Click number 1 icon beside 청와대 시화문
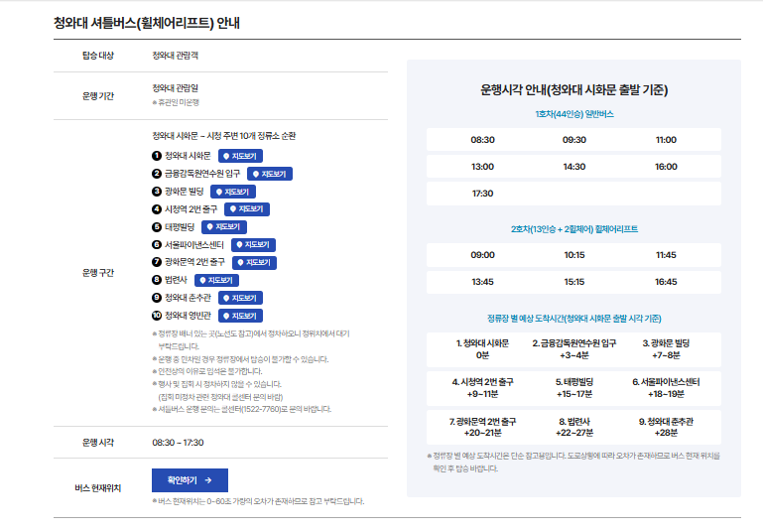Screen dimensions: 763x532 [x=157, y=156]
